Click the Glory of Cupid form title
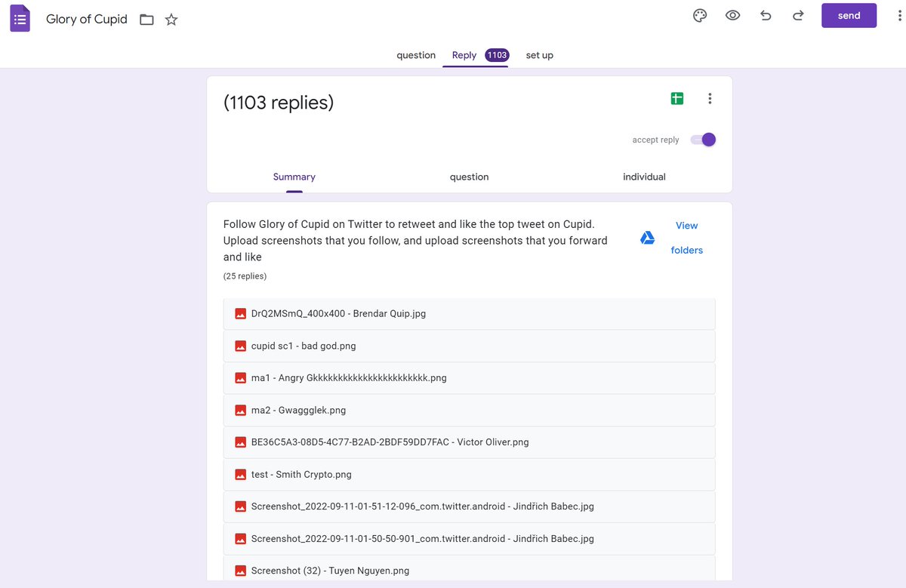Image resolution: width=906 pixels, height=588 pixels. point(87,19)
